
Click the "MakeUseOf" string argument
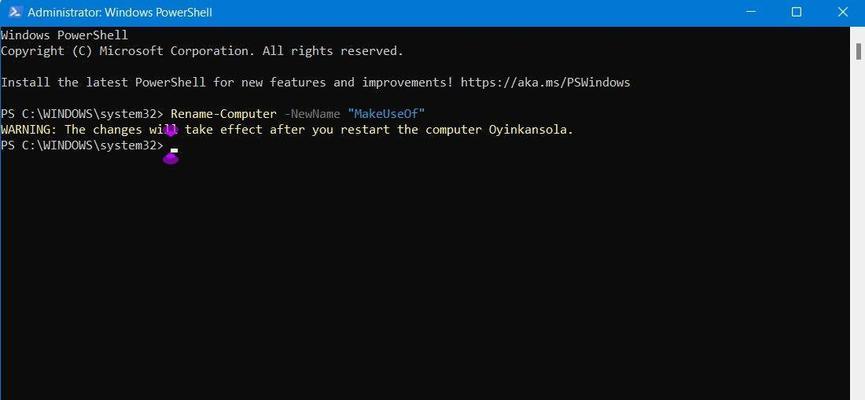(386, 114)
